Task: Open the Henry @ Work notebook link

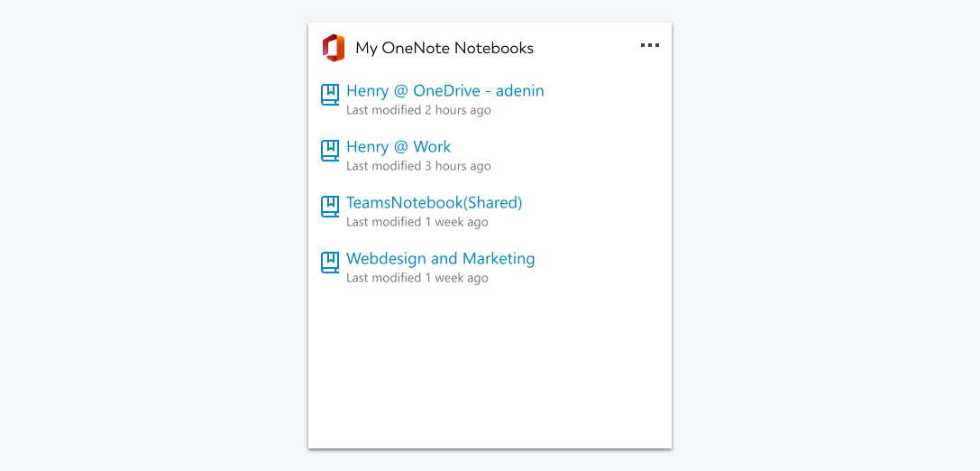Action: pyautogui.click(x=398, y=147)
